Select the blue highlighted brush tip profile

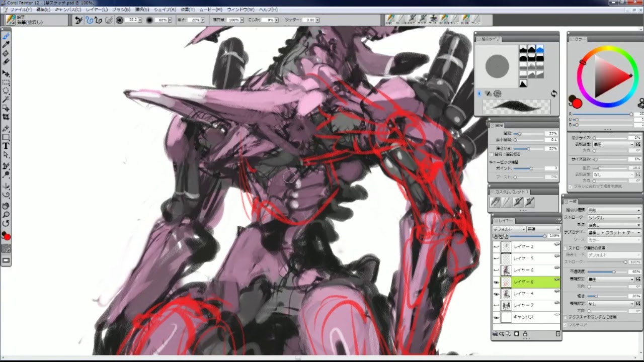point(539,49)
